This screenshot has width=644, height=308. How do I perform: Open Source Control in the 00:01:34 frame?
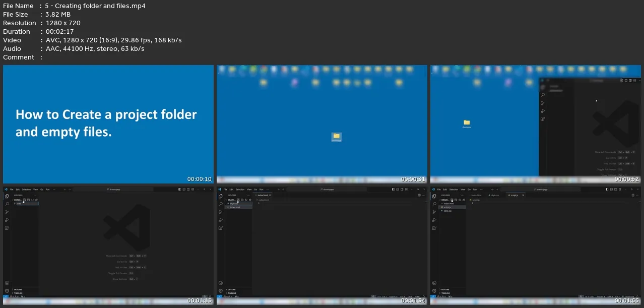tap(221, 212)
